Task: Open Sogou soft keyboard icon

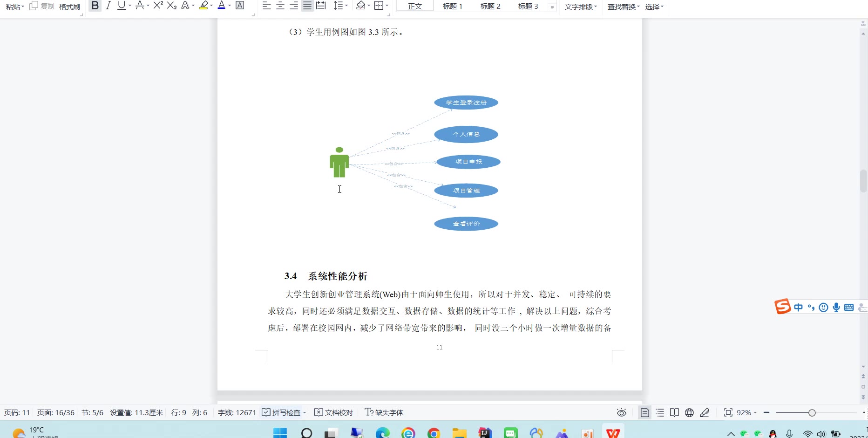Action: click(849, 307)
